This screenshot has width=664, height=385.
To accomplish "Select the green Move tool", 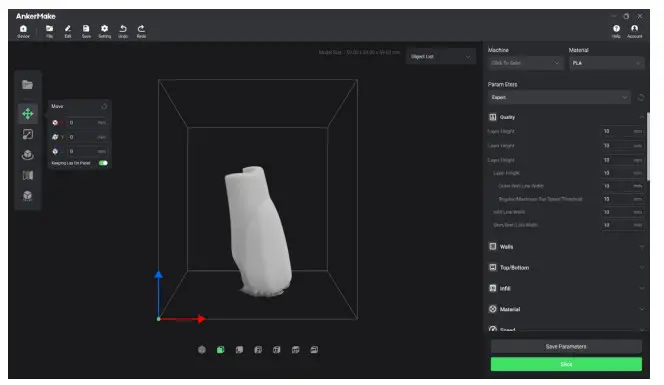I will click(28, 114).
